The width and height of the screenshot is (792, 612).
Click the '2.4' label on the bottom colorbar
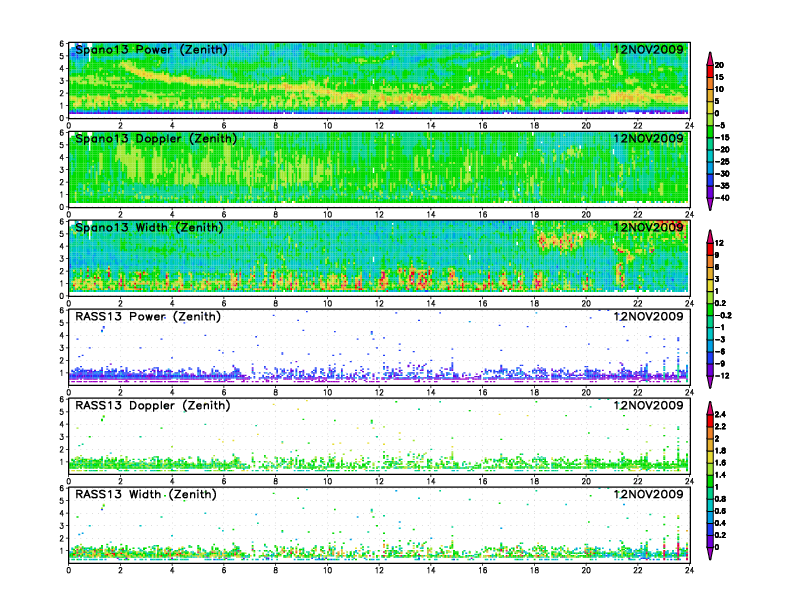(721, 414)
